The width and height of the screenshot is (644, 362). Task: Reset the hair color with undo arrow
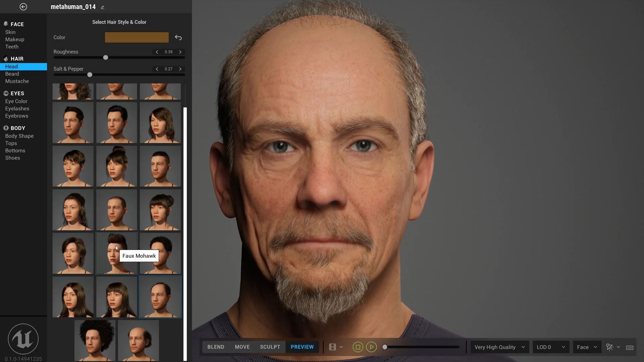178,38
